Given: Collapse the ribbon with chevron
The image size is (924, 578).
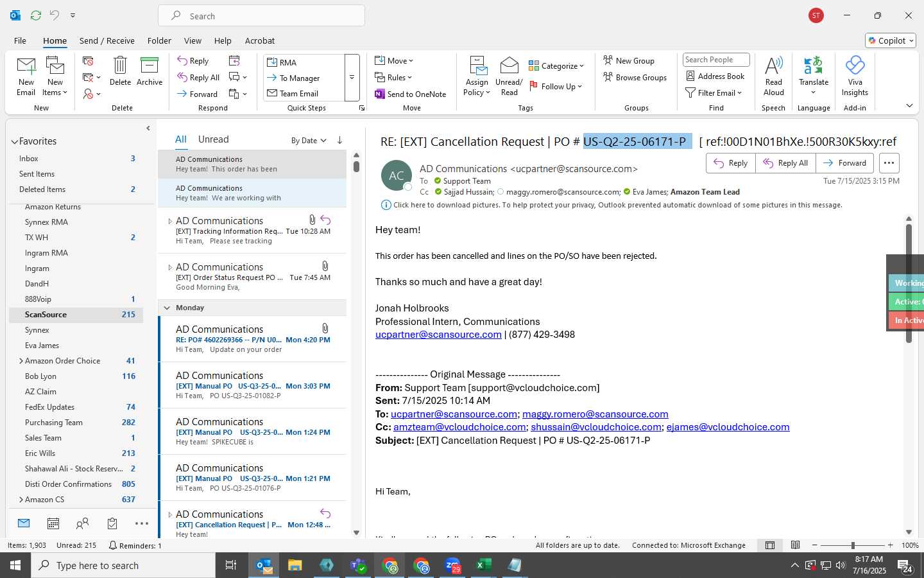Looking at the screenshot, I should tap(909, 106).
